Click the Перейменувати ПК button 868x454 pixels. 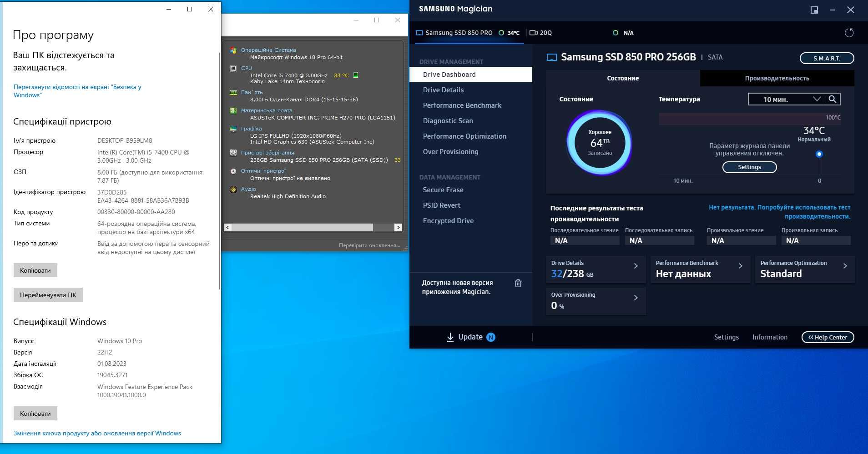[48, 295]
